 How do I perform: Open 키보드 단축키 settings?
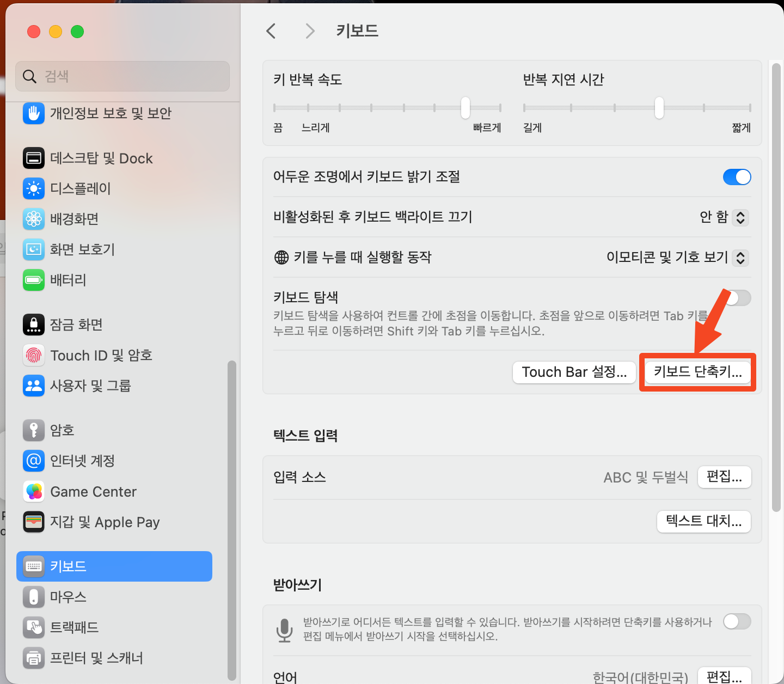click(697, 372)
